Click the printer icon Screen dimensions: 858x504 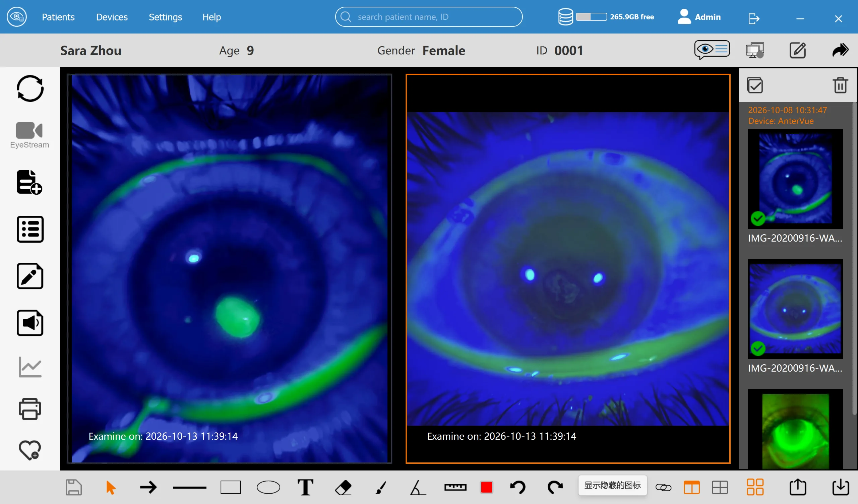pos(30,408)
